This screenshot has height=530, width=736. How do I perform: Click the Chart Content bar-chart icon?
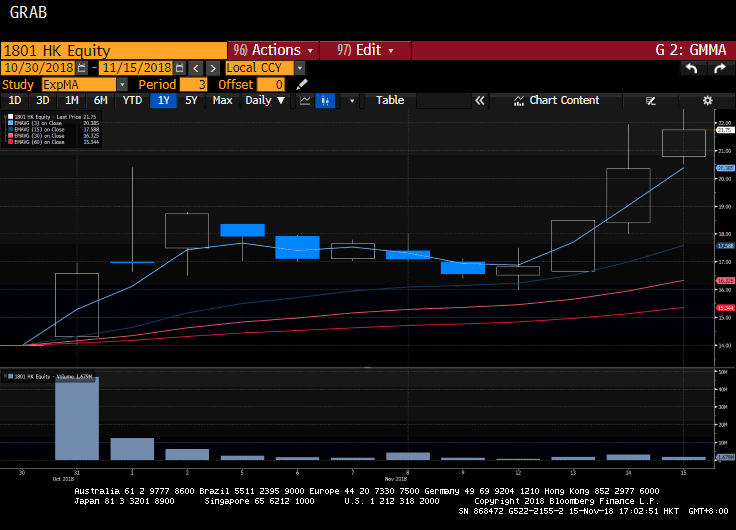coord(519,100)
